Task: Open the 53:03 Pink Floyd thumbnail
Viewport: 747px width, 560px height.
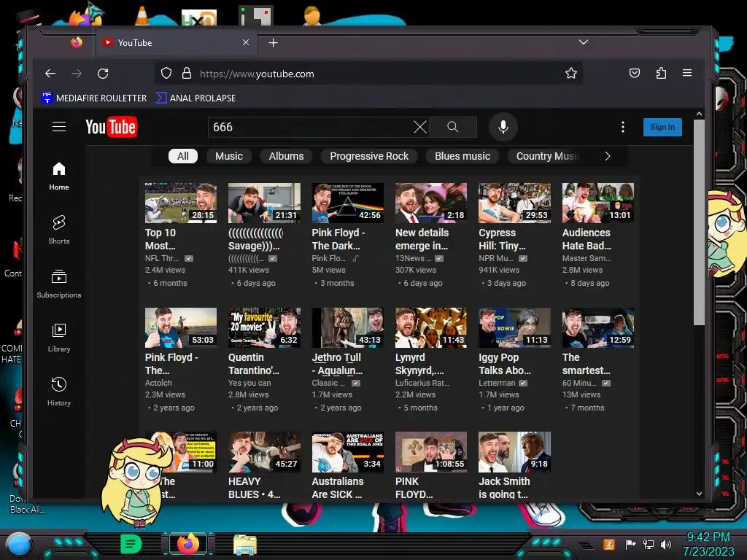Action: (x=181, y=327)
